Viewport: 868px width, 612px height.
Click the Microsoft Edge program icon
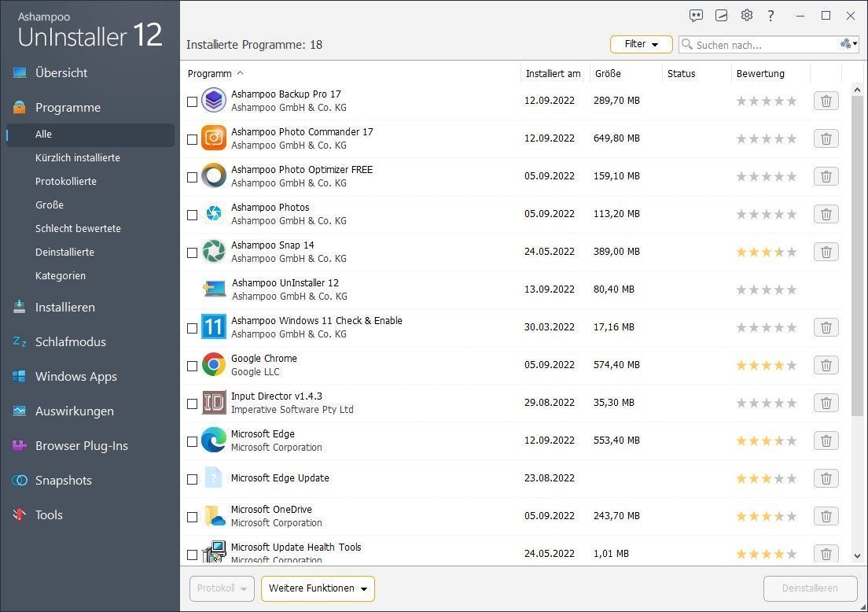[x=213, y=441]
